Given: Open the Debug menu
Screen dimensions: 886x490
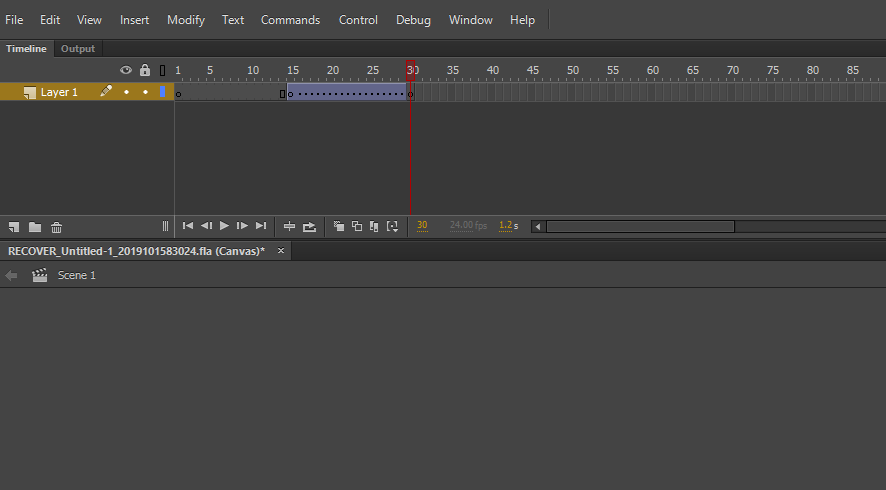Looking at the screenshot, I should [413, 20].
